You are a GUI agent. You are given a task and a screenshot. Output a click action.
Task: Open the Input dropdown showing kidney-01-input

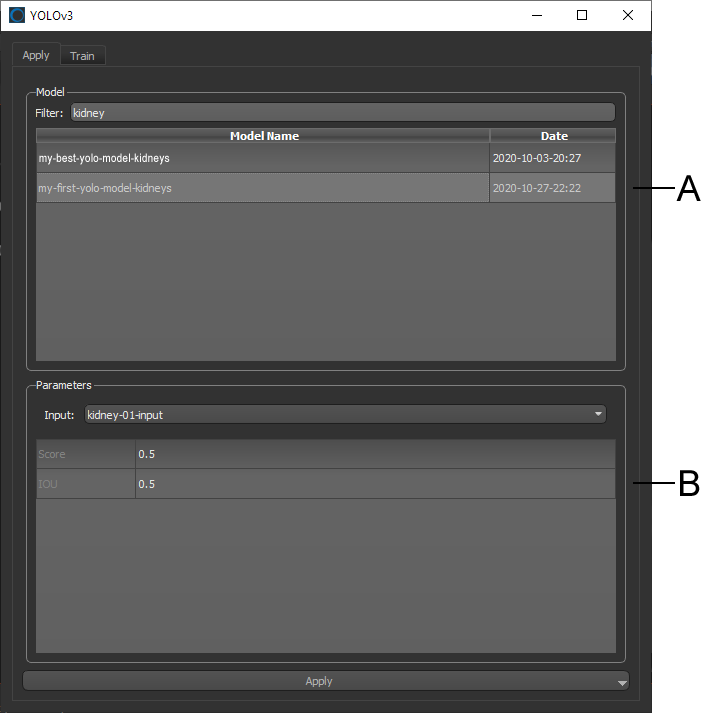[344, 414]
